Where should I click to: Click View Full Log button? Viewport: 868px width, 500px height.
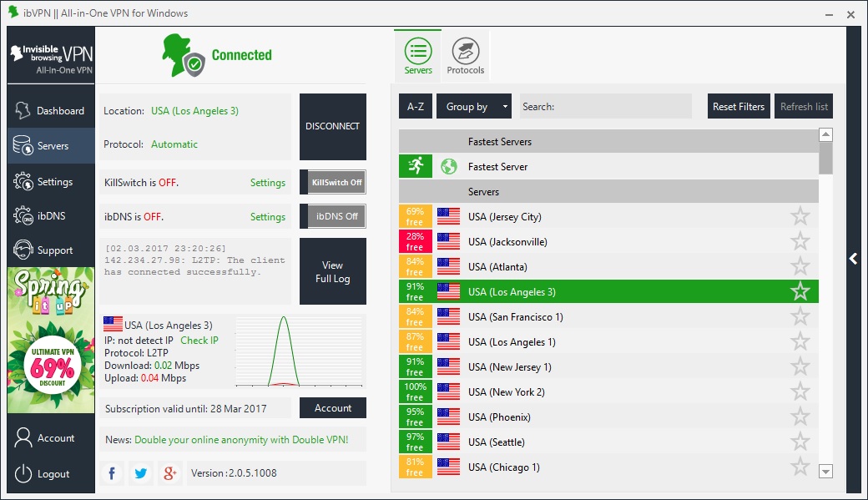(x=333, y=271)
